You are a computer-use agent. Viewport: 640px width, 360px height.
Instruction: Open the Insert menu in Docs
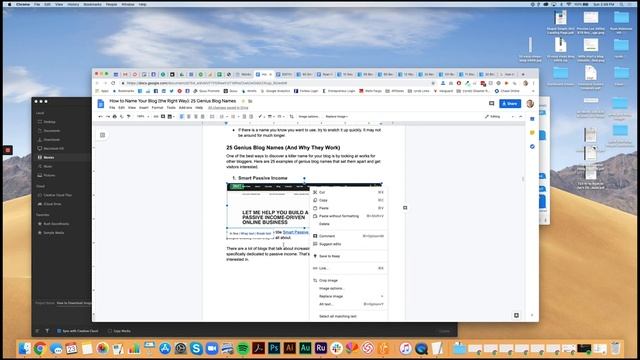coord(144,108)
